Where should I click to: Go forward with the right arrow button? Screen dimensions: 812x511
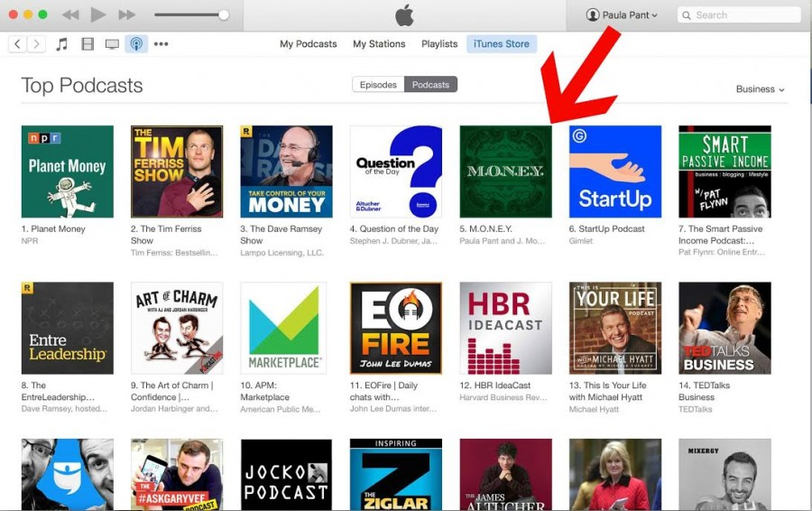(36, 44)
